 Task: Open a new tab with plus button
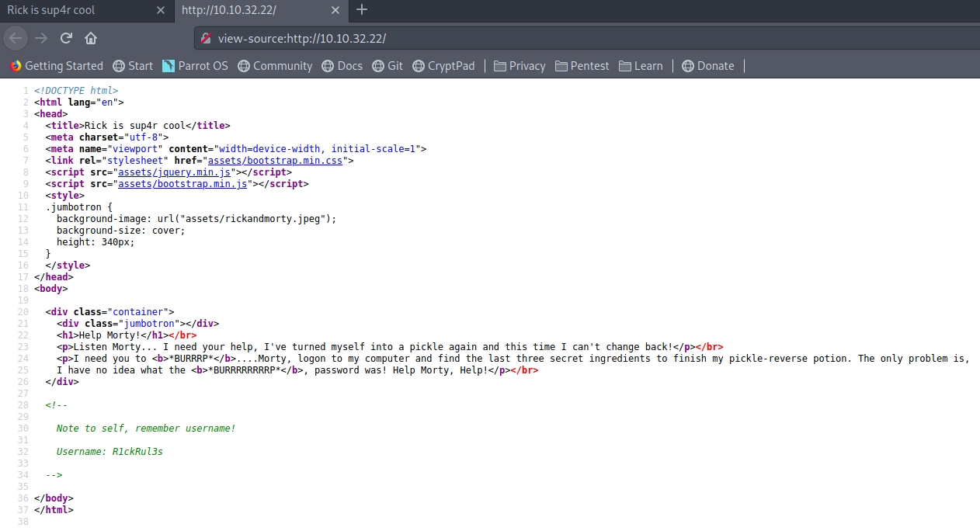pyautogui.click(x=362, y=10)
